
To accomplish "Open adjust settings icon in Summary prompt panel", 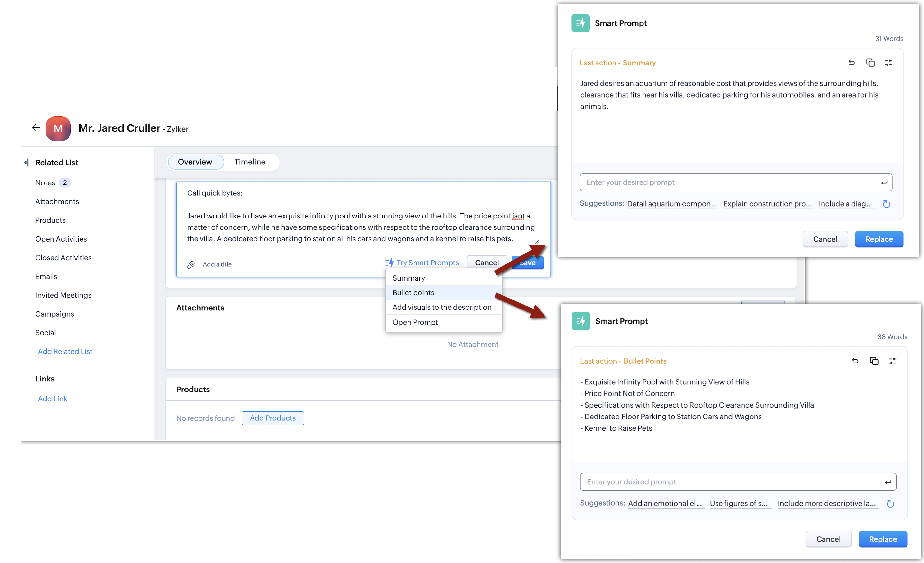I will click(x=888, y=63).
